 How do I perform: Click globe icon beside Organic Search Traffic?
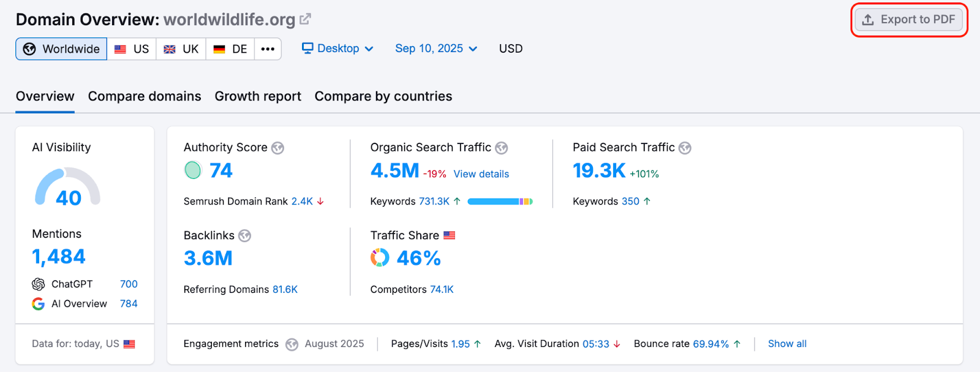(501, 148)
